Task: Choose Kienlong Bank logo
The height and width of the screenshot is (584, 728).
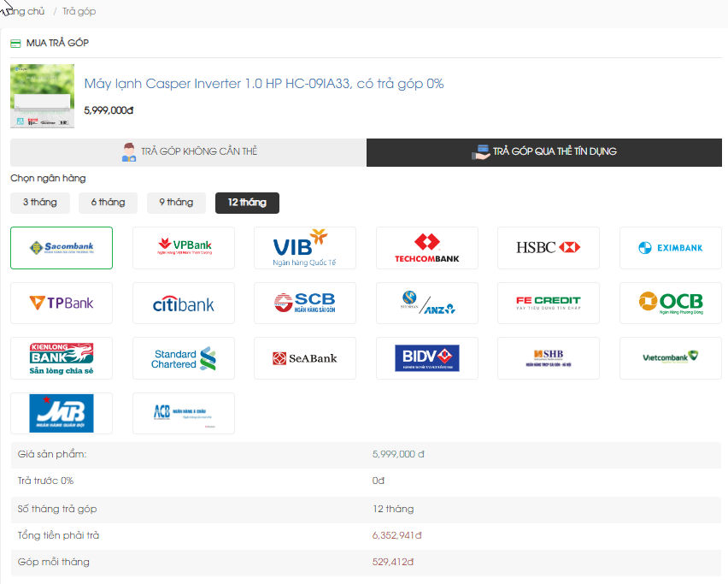Action: tap(62, 358)
